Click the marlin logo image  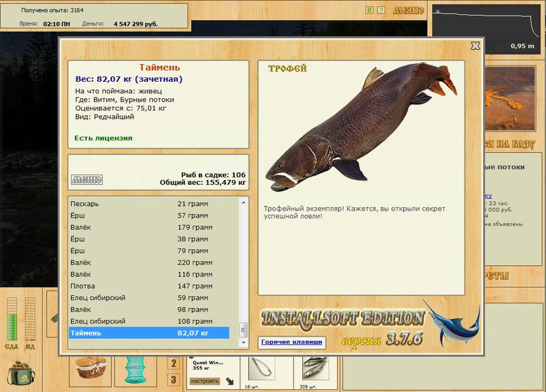[452, 322]
